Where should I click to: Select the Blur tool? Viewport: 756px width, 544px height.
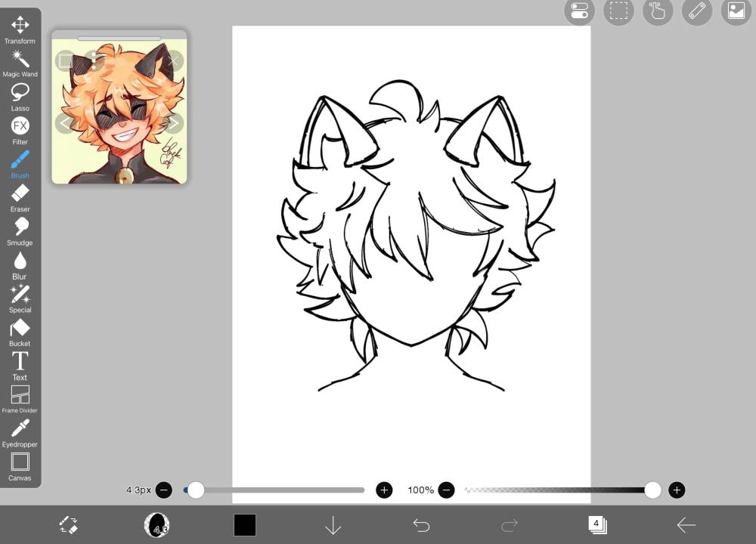click(x=20, y=265)
